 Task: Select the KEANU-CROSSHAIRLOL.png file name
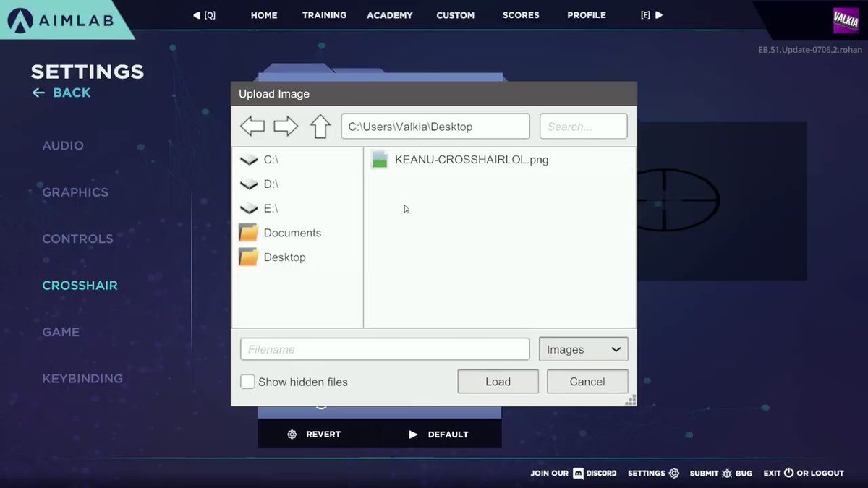coord(472,160)
